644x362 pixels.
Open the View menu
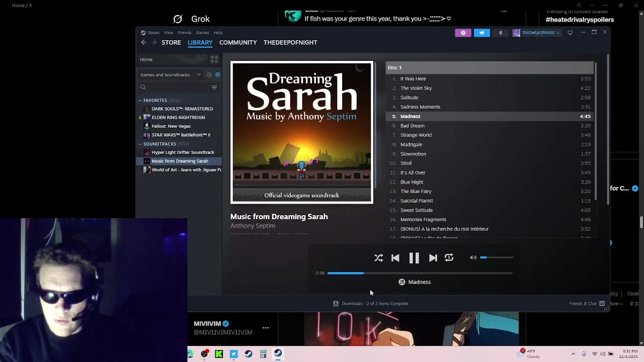tap(169, 33)
